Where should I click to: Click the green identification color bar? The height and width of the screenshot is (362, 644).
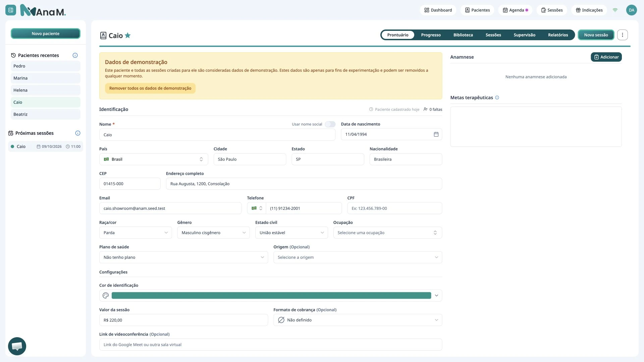click(x=271, y=296)
